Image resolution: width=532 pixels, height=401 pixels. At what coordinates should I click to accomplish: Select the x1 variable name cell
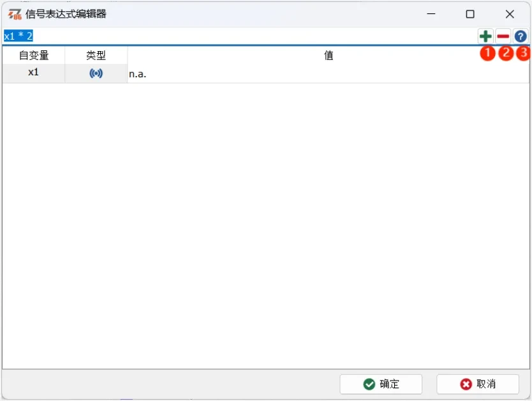click(34, 73)
